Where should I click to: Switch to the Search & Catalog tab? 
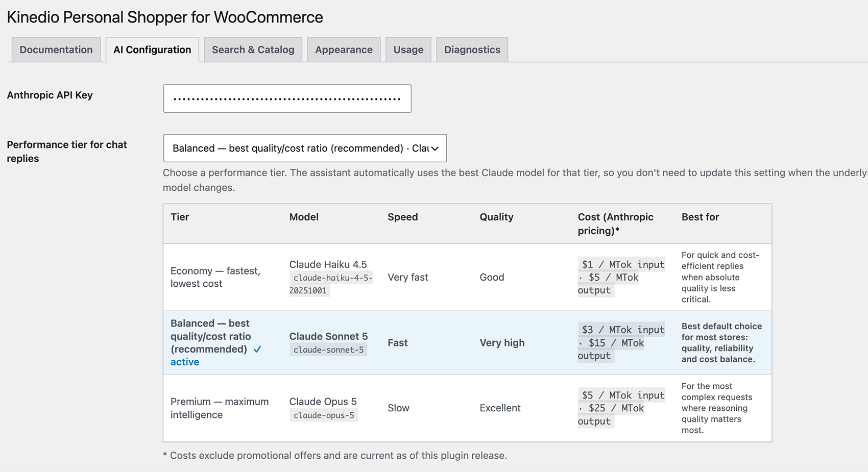pos(253,49)
